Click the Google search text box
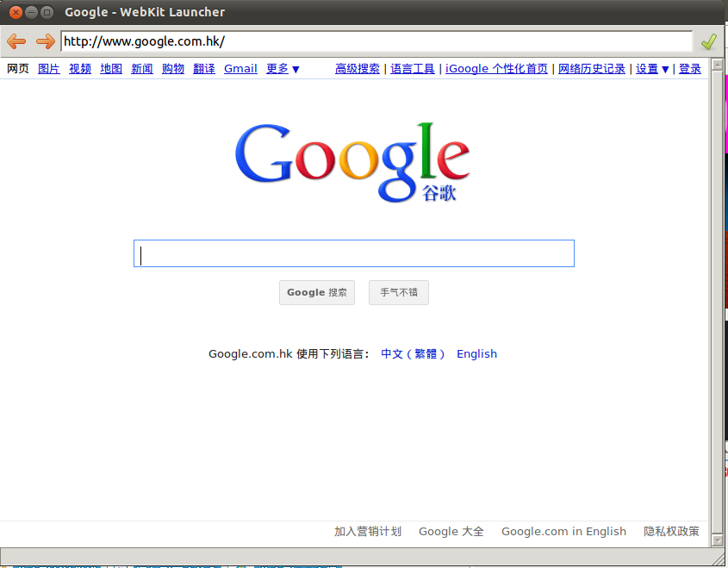This screenshot has width=728, height=568. pos(353,253)
